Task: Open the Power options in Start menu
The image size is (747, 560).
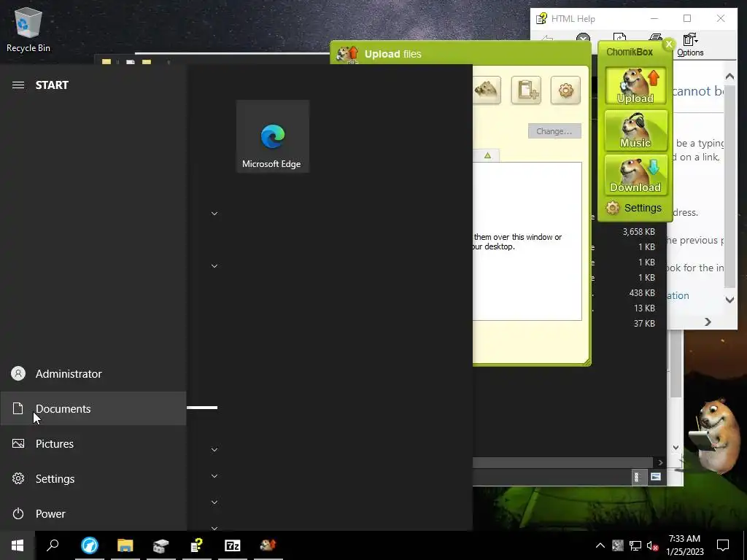Action: (x=93, y=513)
